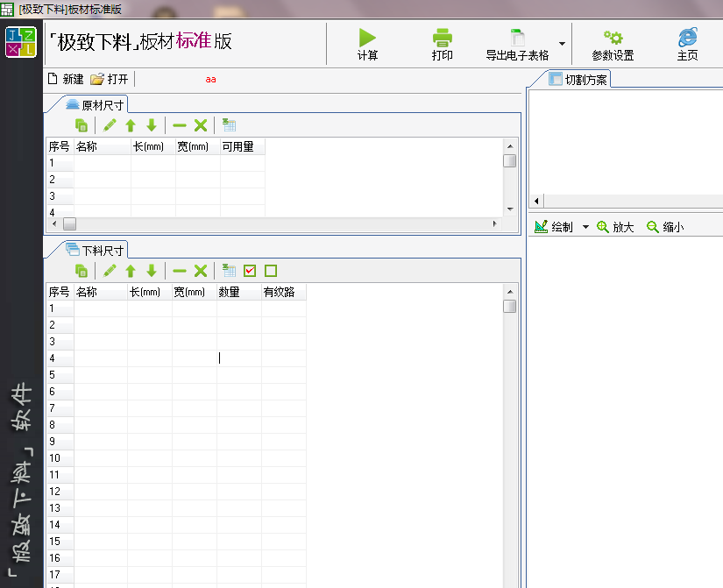Viewport: 723px width, 588px height.
Task: Run the 计算 calculation
Action: tap(367, 45)
